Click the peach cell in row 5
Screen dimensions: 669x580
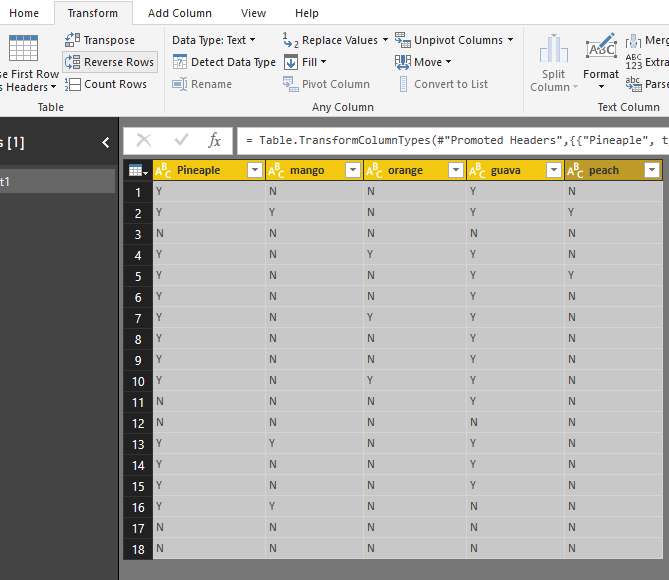tap(614, 275)
